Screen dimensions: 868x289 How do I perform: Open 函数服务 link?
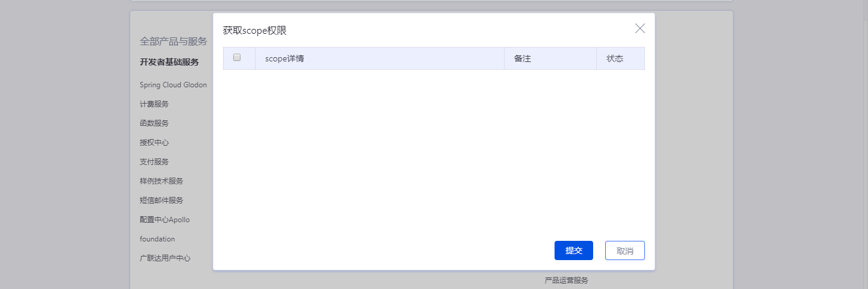pyautogui.click(x=154, y=123)
